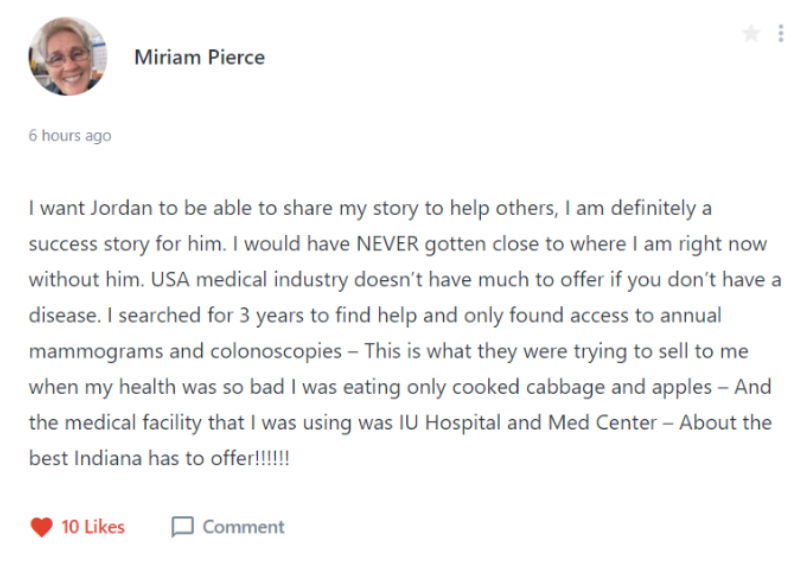Image resolution: width=810 pixels, height=562 pixels.
Task: Click the speech bubble comment icon
Action: point(182,527)
